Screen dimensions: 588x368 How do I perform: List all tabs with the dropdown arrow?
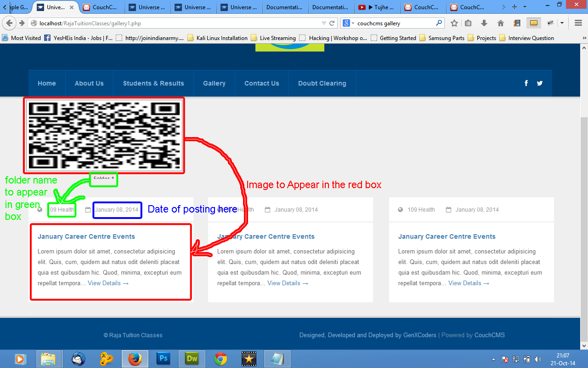[525, 7]
